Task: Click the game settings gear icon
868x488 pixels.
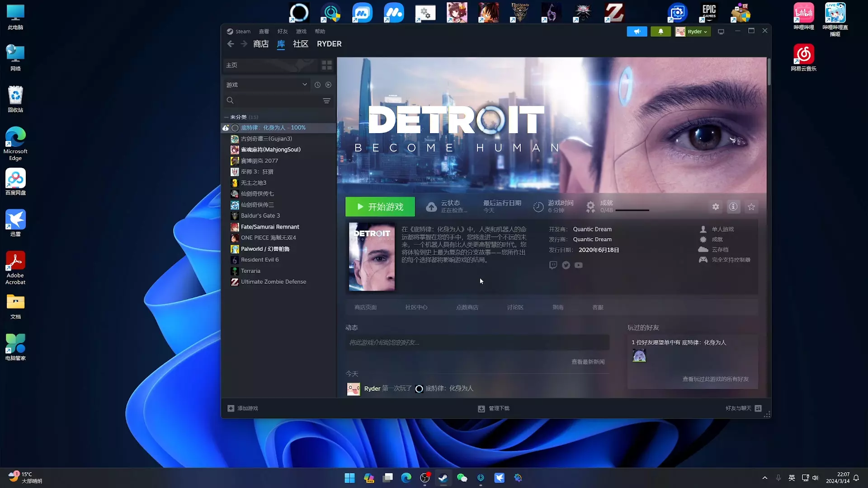Action: (715, 206)
